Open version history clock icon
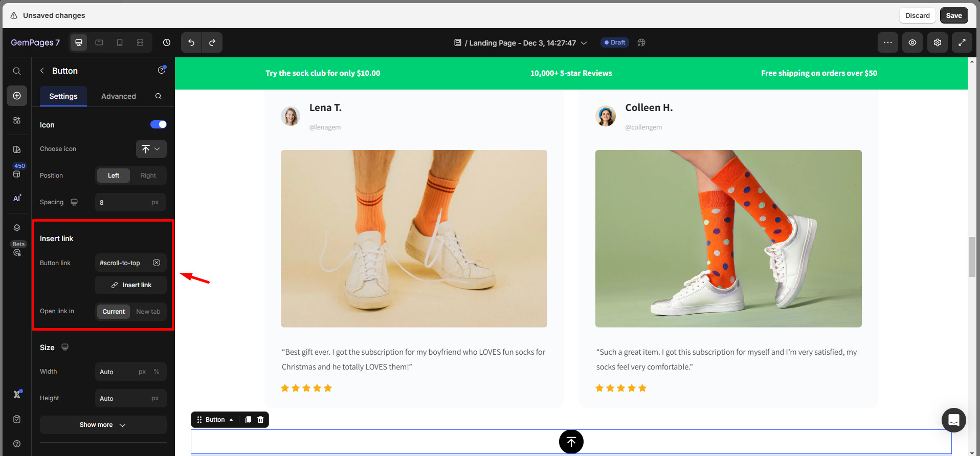Viewport: 980px width, 456px height. point(167,42)
